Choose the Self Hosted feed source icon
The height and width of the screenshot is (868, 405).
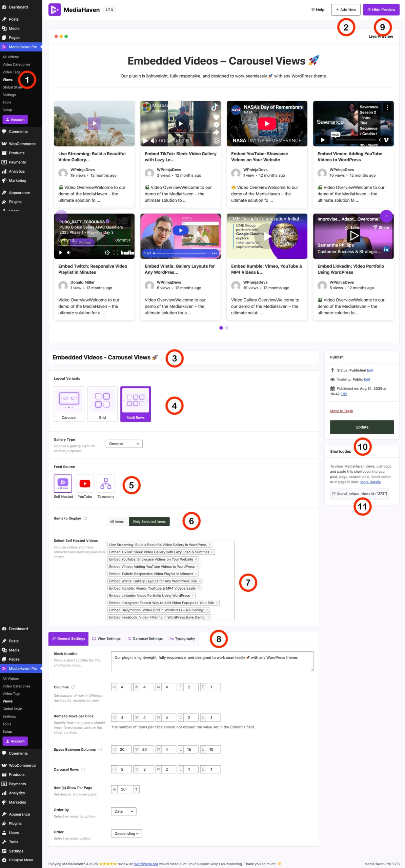63,483
